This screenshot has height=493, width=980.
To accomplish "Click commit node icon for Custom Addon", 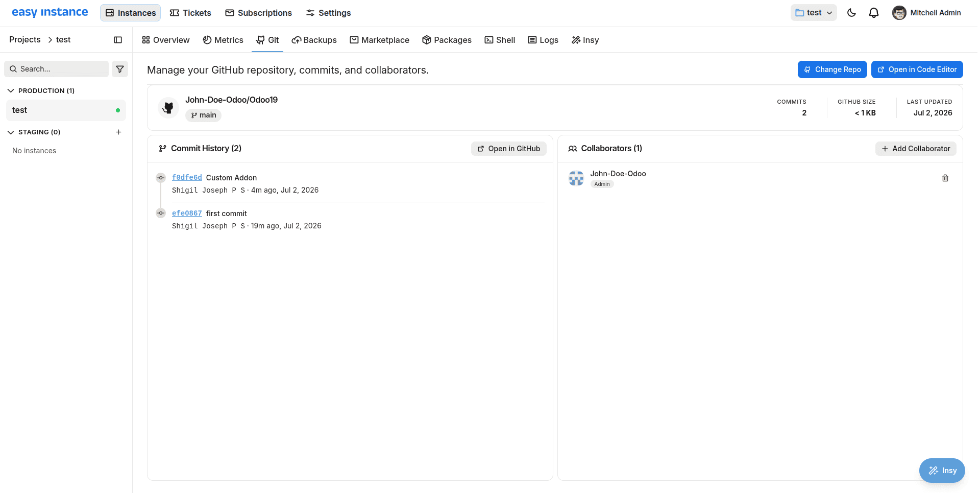I will pyautogui.click(x=161, y=178).
